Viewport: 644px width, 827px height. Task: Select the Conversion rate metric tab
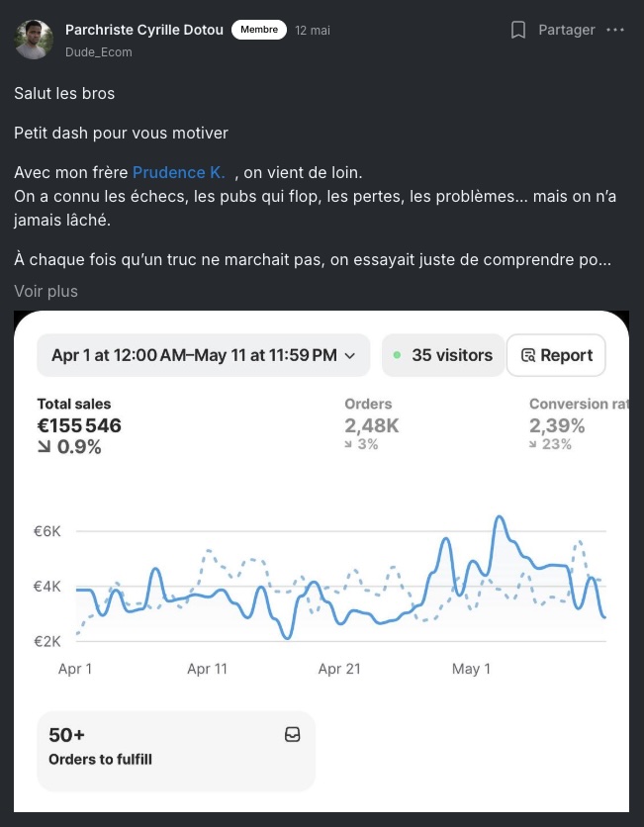(579, 424)
